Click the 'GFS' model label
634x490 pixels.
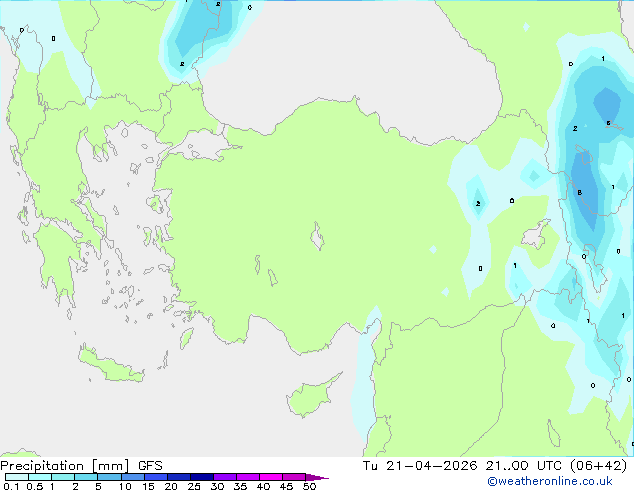point(150,466)
